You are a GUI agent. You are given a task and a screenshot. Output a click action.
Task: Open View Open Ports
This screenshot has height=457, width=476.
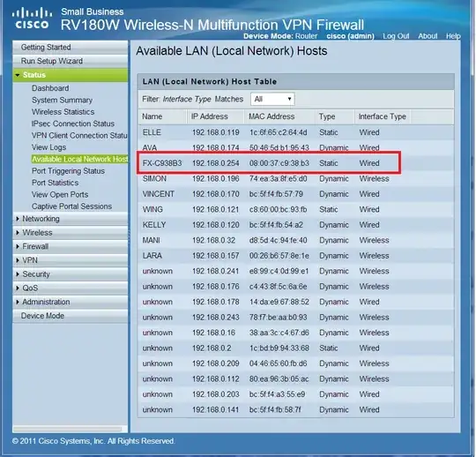(60, 194)
